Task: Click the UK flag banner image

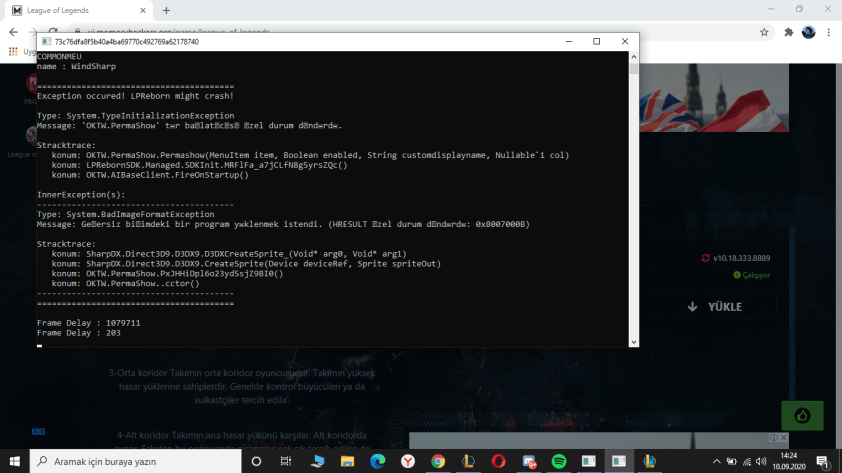Action: pyautogui.click(x=714, y=98)
